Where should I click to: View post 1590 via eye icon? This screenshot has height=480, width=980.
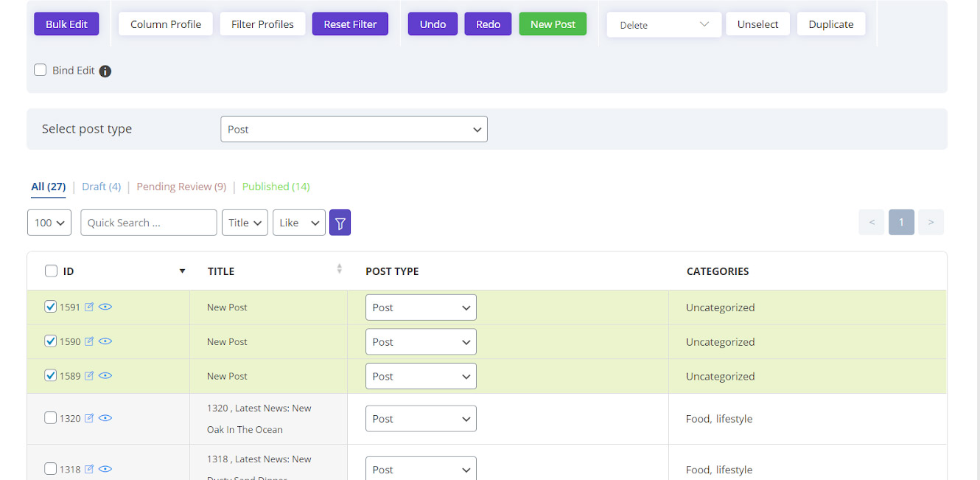tap(105, 341)
